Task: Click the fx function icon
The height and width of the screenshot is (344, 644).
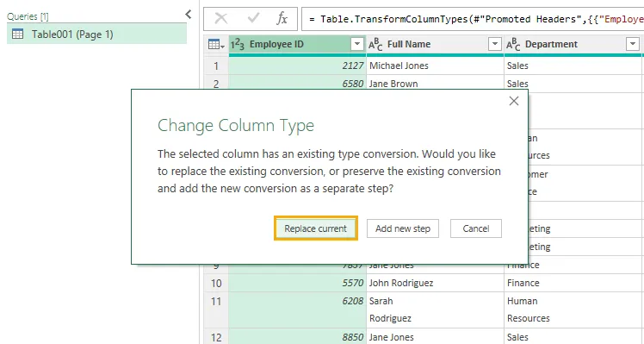Action: tap(282, 18)
